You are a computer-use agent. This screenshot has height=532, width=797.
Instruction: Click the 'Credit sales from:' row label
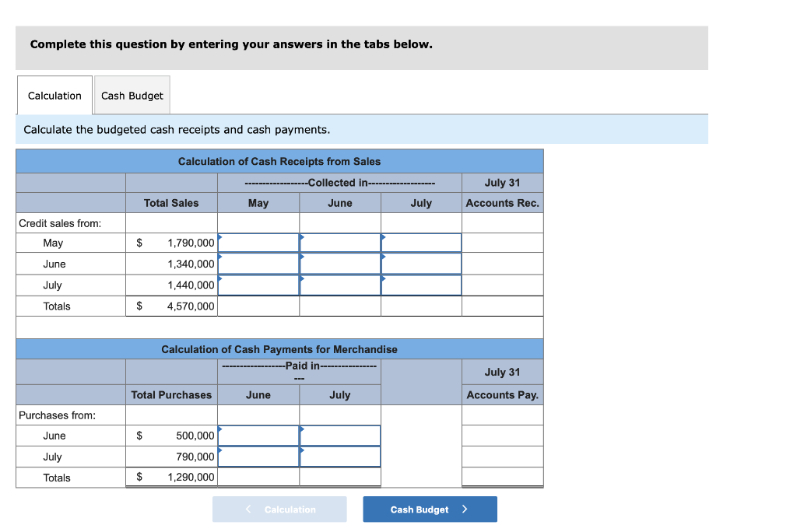60,223
